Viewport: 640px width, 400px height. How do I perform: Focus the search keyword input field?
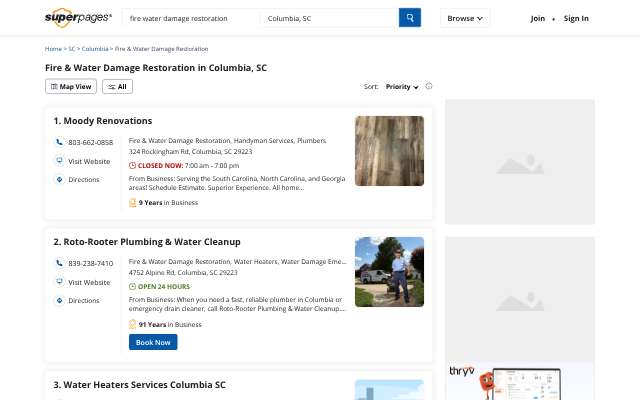click(x=191, y=18)
